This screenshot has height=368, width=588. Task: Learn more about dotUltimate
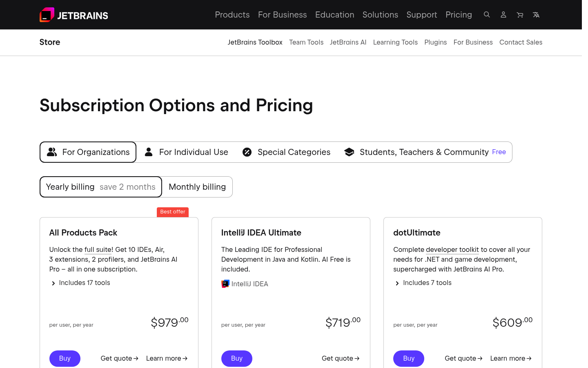pyautogui.click(x=511, y=359)
